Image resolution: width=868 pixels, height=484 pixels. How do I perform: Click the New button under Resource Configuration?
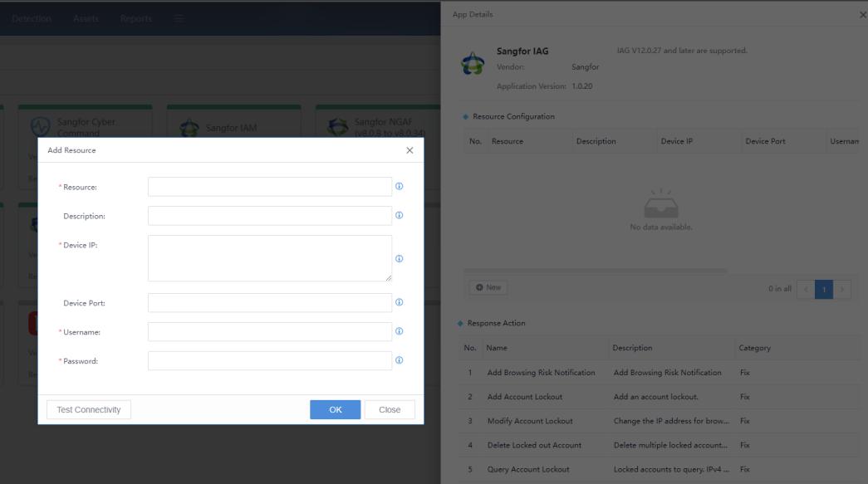(x=488, y=287)
